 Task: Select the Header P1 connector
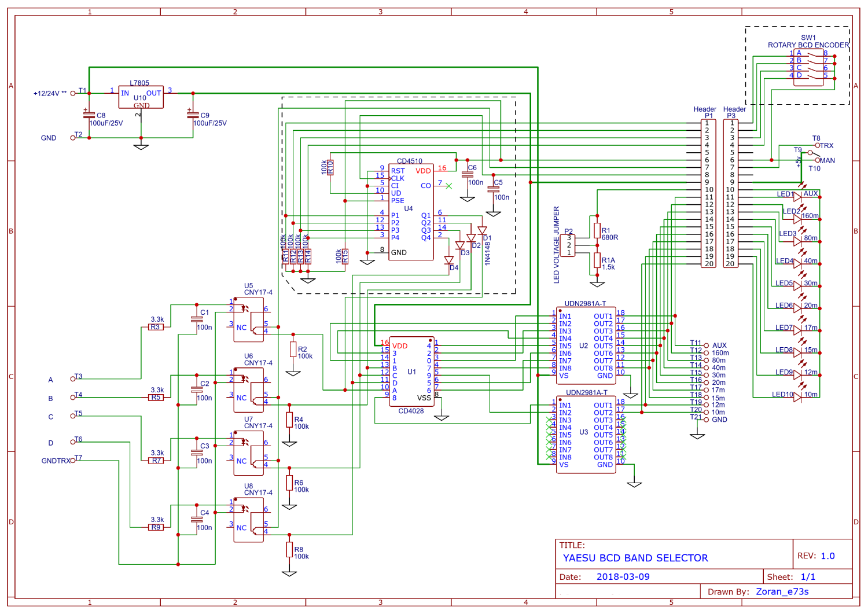[x=708, y=193]
